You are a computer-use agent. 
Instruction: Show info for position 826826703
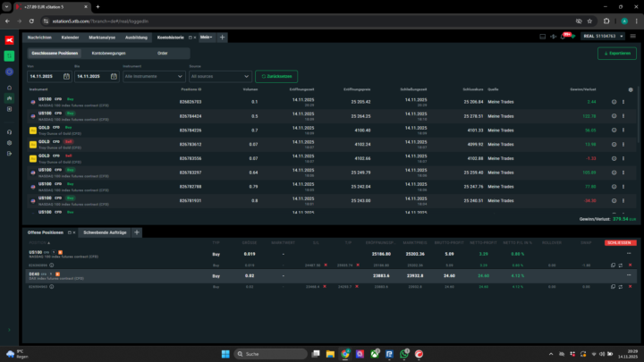point(614,102)
